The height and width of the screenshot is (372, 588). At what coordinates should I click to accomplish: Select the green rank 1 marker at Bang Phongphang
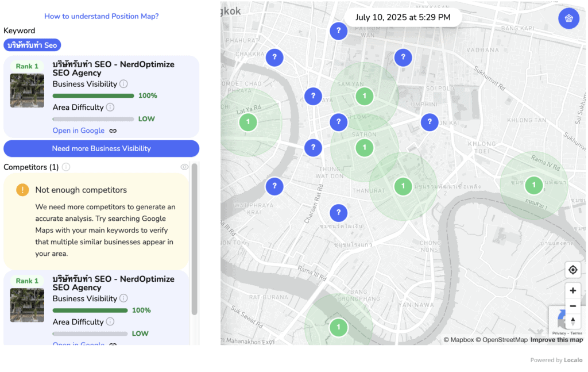(338, 327)
